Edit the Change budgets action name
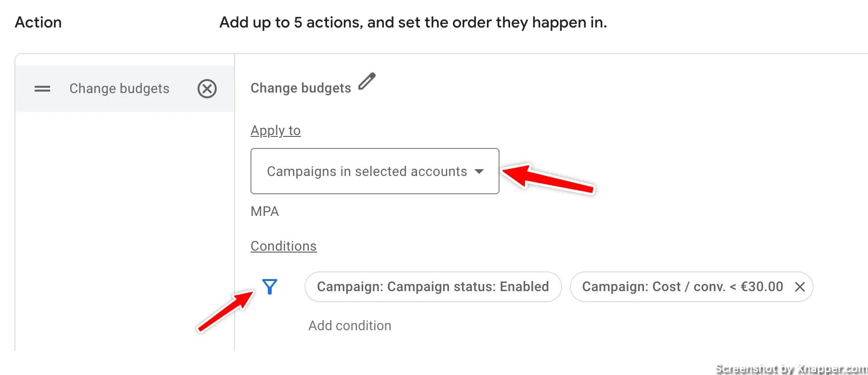 [367, 81]
